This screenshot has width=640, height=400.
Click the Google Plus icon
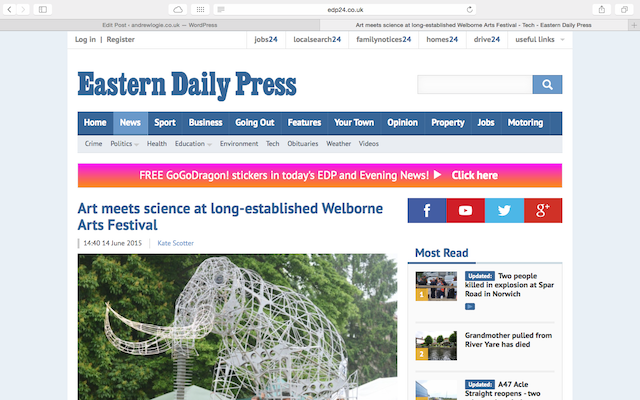tap(543, 211)
